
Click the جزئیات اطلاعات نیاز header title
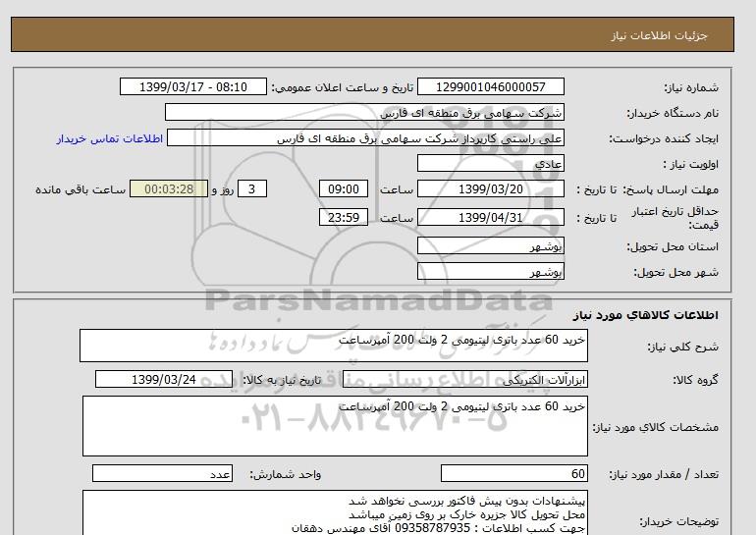click(659, 35)
